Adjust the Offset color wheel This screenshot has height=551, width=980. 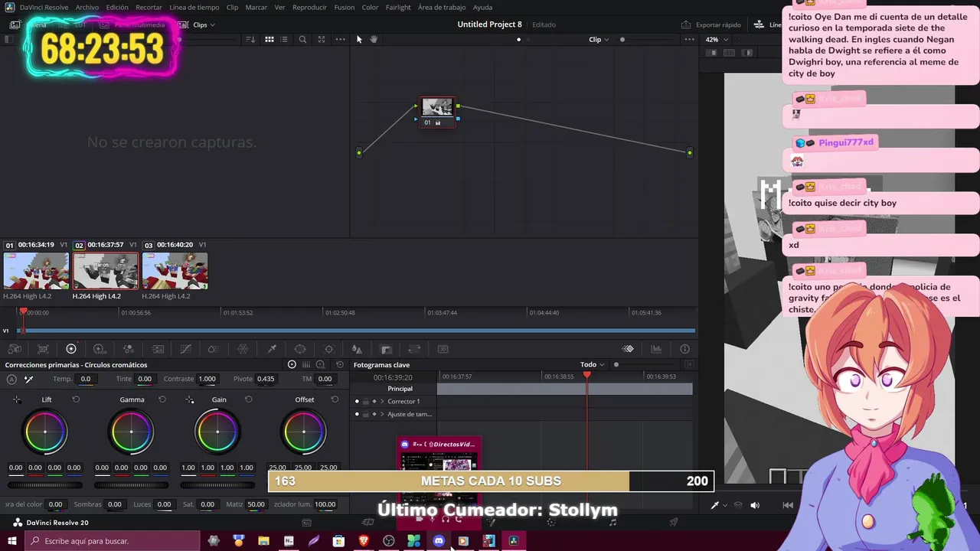tap(304, 432)
